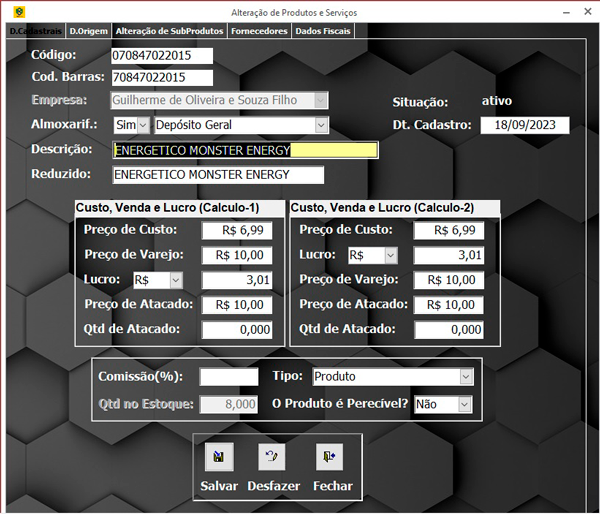600x514 pixels.
Task: Open Lucro R$ dropdown in Calculo-2
Action: [x=391, y=255]
